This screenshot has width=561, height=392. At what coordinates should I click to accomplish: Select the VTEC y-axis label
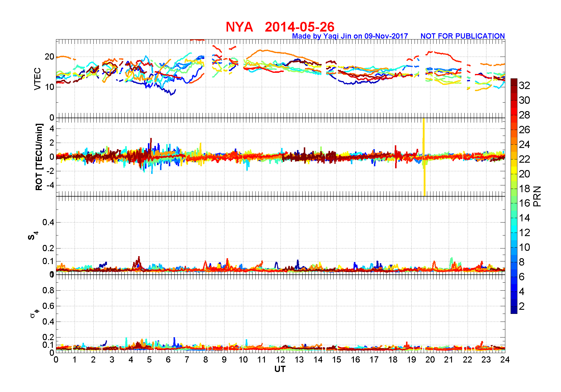[x=37, y=79]
